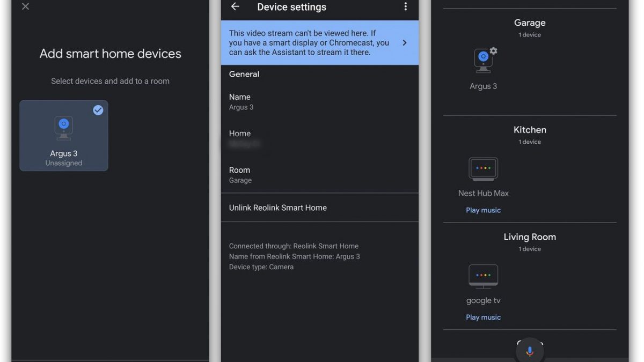The height and width of the screenshot is (362, 644).
Task: Uncheck the Argus 3 selection checkmark
Action: (x=98, y=110)
